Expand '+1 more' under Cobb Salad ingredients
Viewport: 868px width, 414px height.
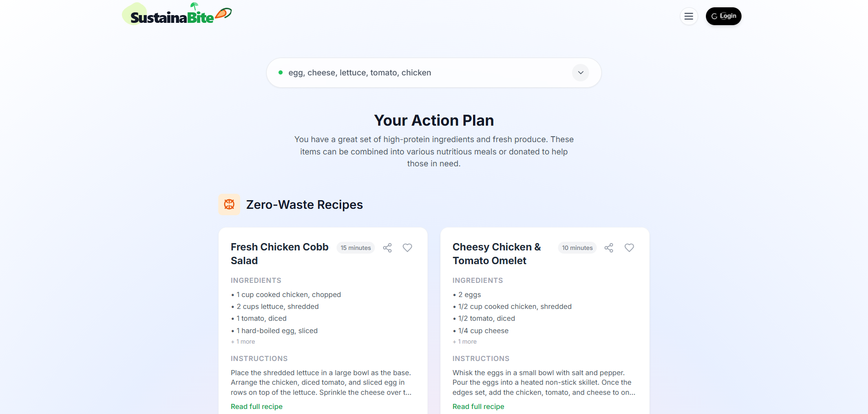(242, 341)
